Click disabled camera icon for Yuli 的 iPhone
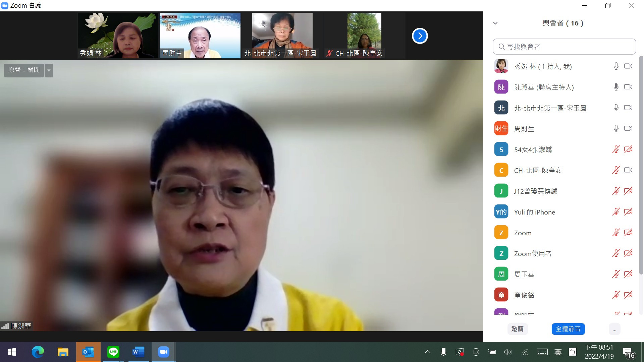The height and width of the screenshot is (362, 644). click(628, 212)
